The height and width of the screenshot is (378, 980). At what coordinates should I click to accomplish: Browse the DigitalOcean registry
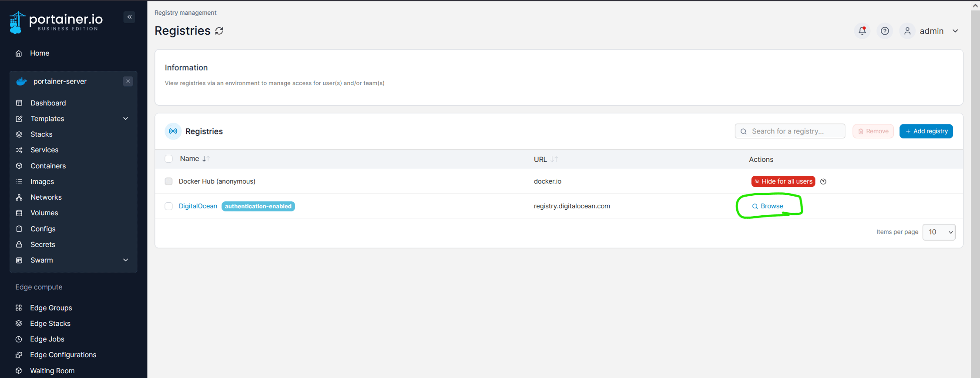pos(768,206)
